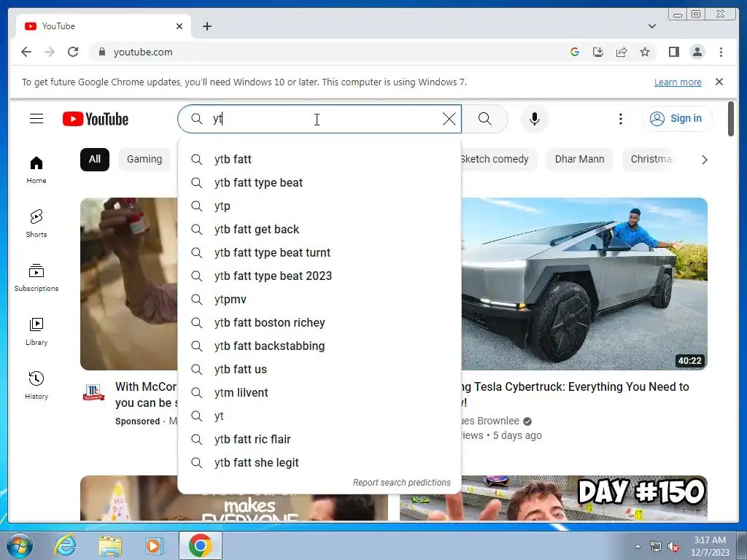Open a new tab with the plus icon
The width and height of the screenshot is (747, 560).
coord(206,26)
